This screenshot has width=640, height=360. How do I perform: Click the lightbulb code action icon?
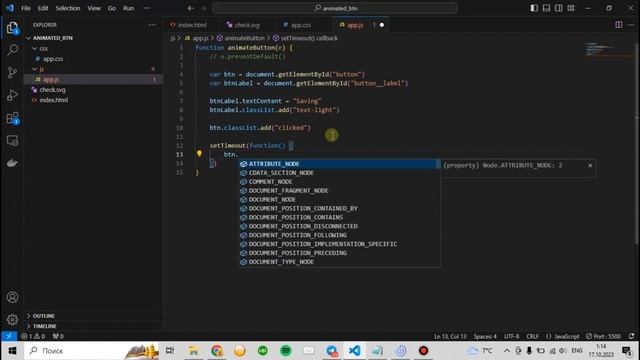click(x=199, y=154)
